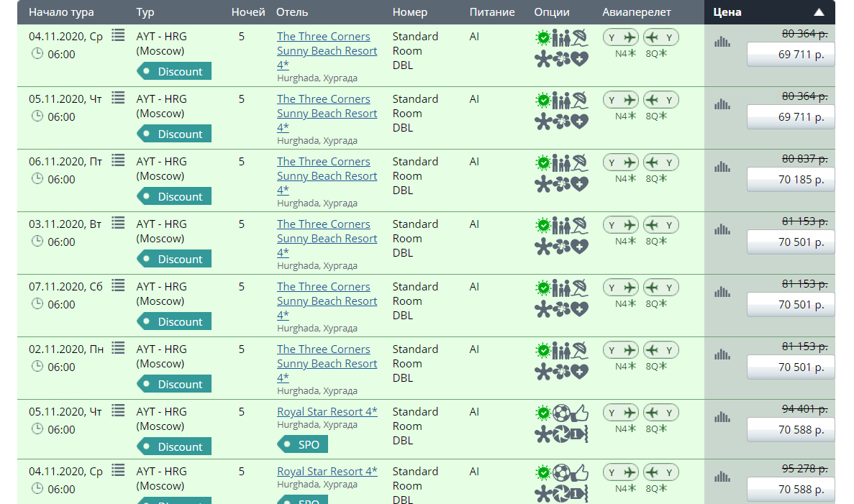Click flower icon in 06.11.2020 row options
The width and height of the screenshot is (854, 504).
click(561, 183)
